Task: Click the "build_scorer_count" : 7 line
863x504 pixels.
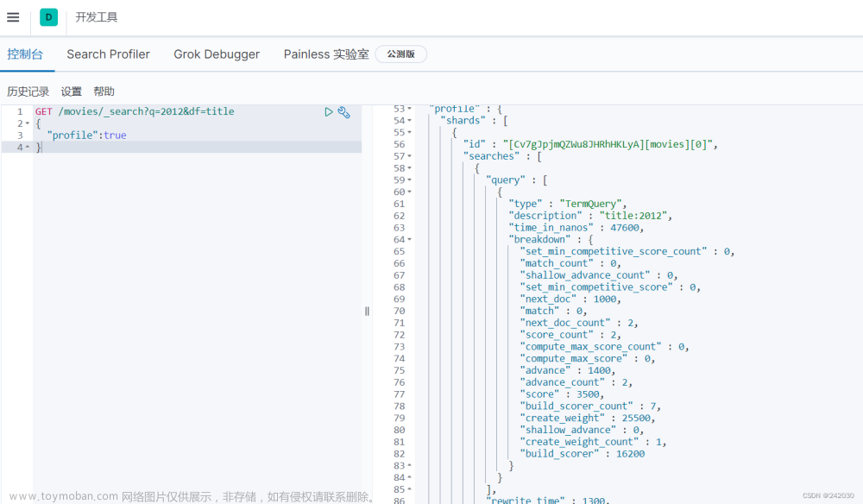Action: [590, 406]
